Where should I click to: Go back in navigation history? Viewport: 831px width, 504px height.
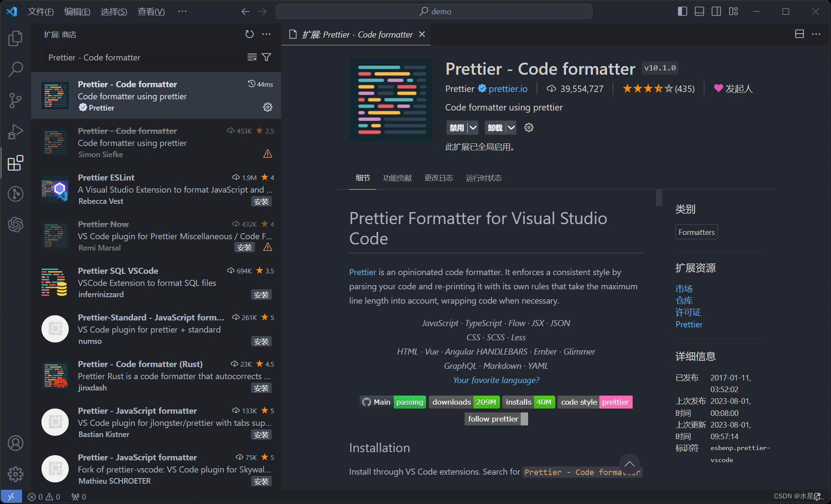245,12
